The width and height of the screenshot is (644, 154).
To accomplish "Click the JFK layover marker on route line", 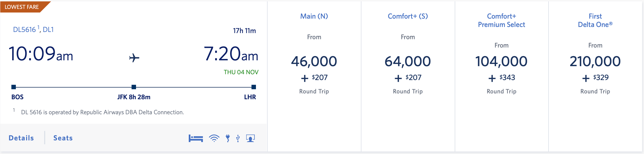I will point(134,87).
